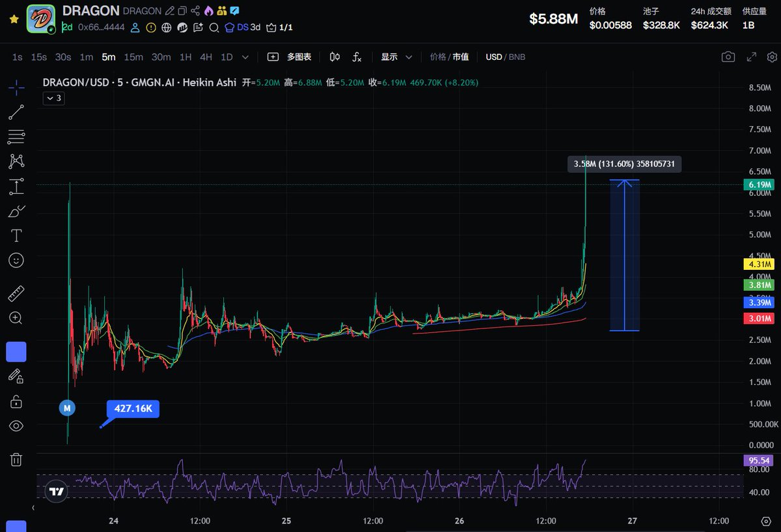This screenshot has height=532, width=781.
Task: Select the forecast position tool
Action: point(16,187)
